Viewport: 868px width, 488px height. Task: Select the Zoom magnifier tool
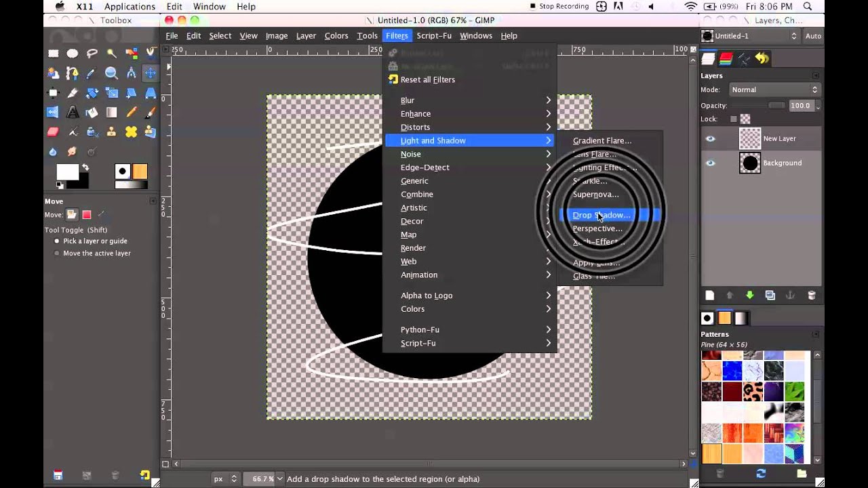pos(112,73)
